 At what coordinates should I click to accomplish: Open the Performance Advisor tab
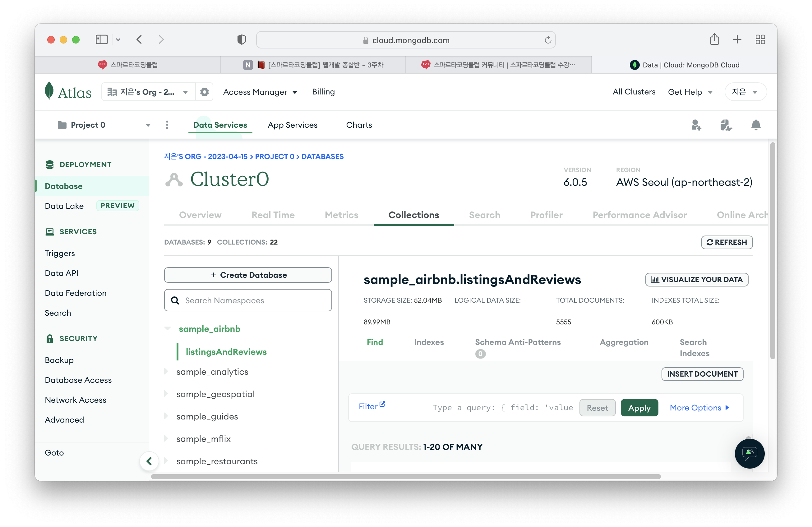point(639,215)
